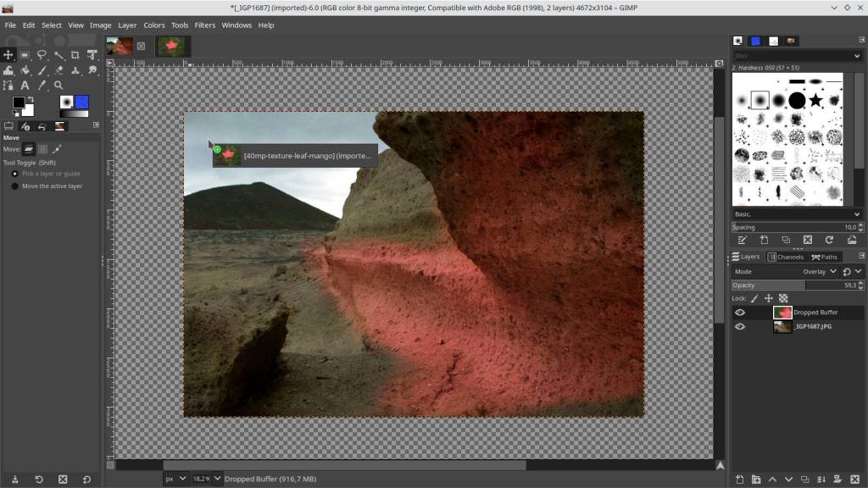This screenshot has height=488, width=868.
Task: Open the Select menu
Action: click(52, 25)
